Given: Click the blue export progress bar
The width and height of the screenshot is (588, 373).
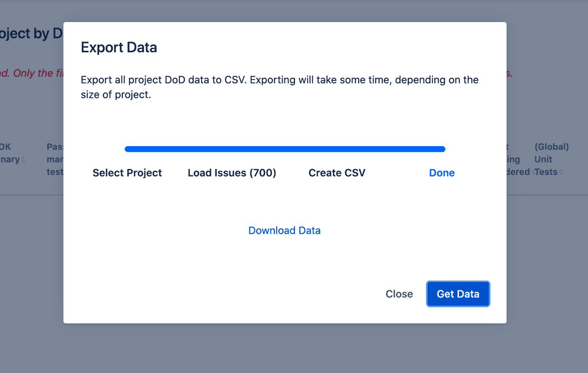Looking at the screenshot, I should 285,149.
